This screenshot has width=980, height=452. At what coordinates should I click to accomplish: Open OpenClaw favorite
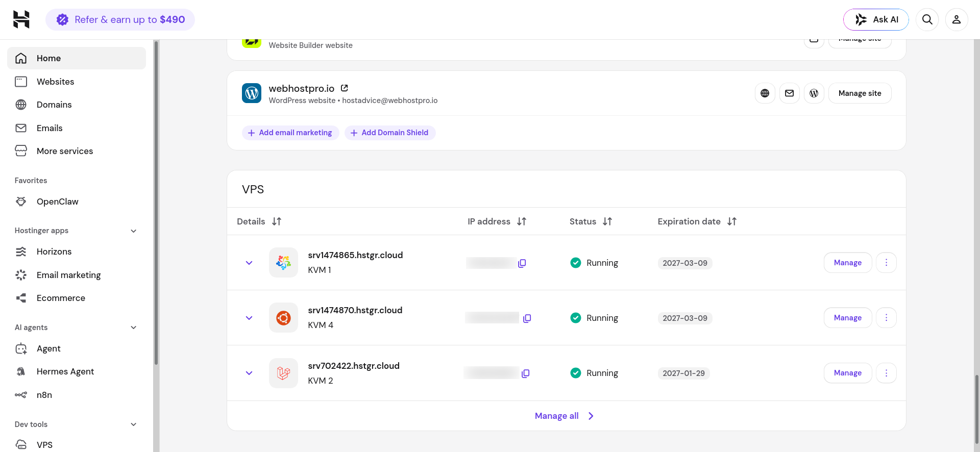77,202
